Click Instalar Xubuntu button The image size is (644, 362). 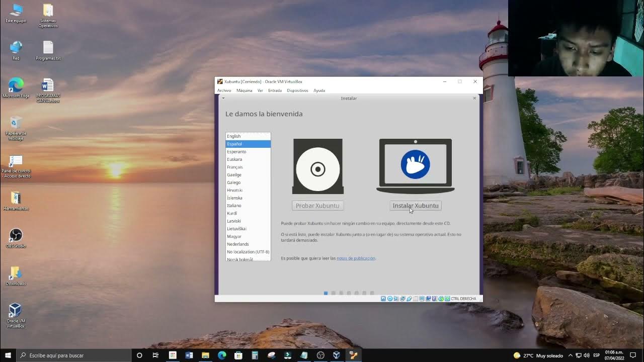coord(416,206)
